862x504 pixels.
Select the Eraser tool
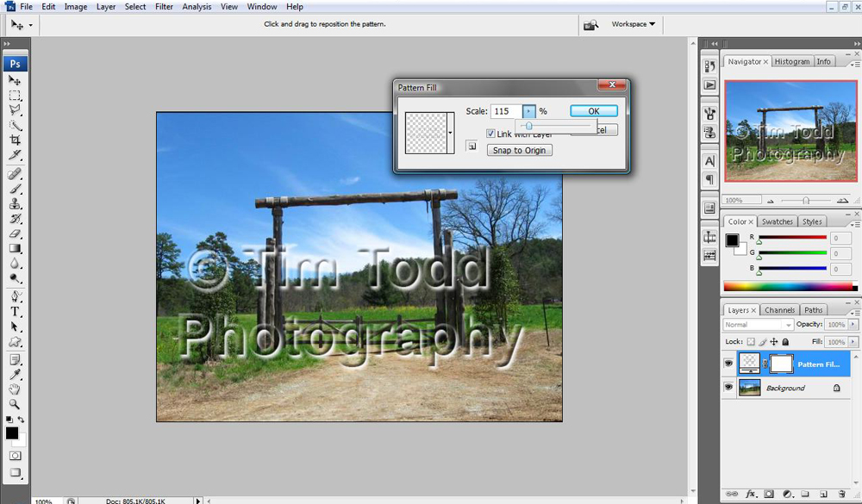pos(15,233)
